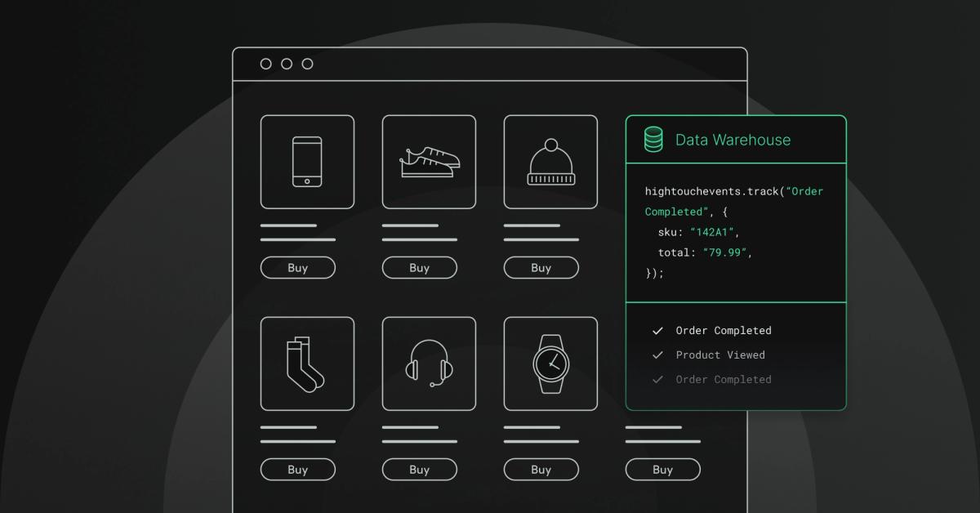
Task: Select the beanie hat product icon
Action: pos(550,161)
